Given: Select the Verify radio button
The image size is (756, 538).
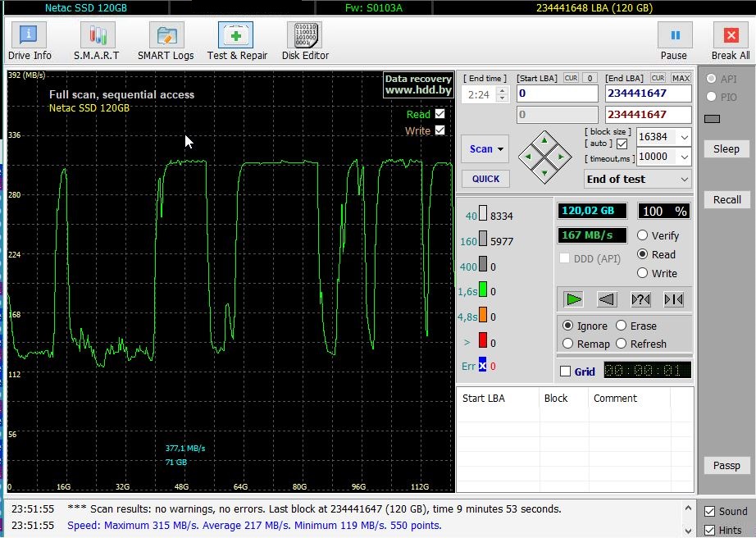Looking at the screenshot, I should click(x=643, y=235).
